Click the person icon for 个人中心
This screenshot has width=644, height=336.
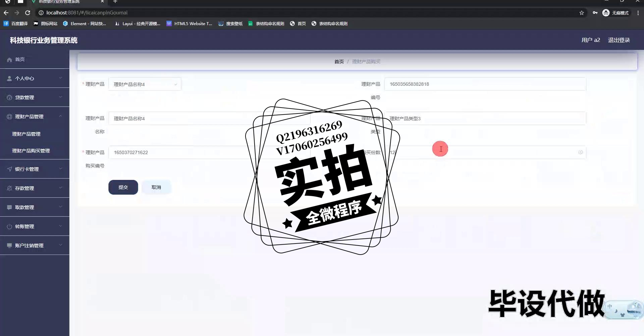tap(9, 78)
